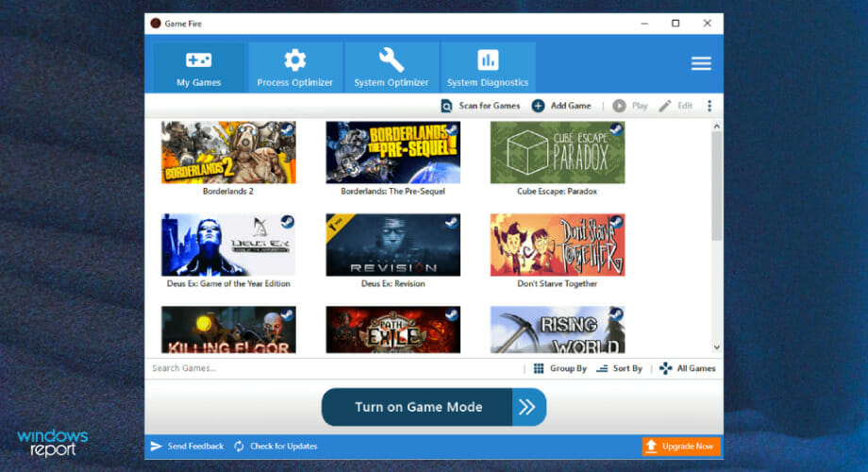Click Check for Updates refresh icon
The image size is (868, 472).
tap(239, 447)
